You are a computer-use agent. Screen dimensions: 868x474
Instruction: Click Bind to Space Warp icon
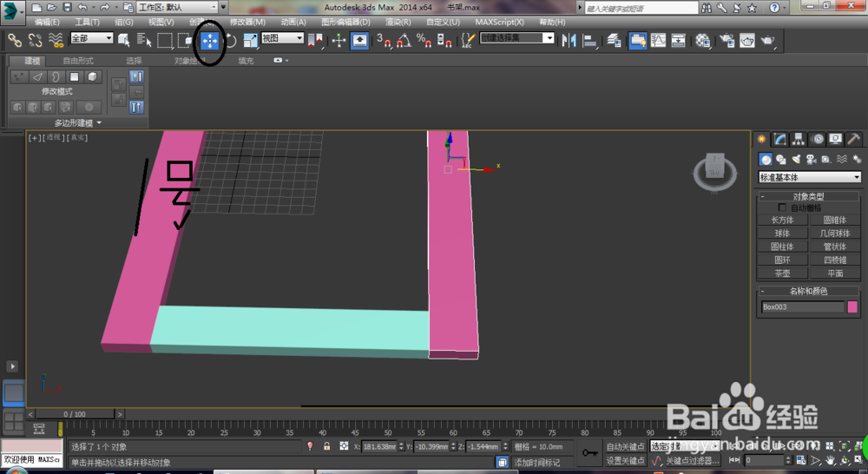click(56, 40)
